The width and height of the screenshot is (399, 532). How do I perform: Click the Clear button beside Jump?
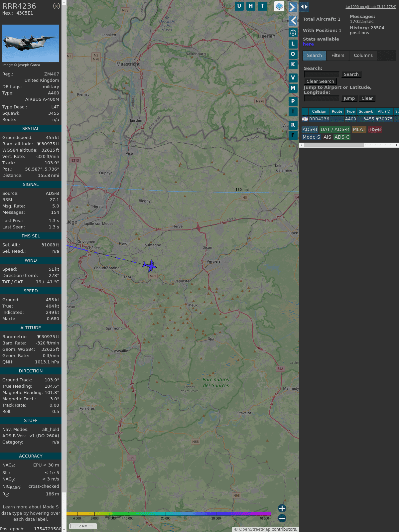click(367, 98)
